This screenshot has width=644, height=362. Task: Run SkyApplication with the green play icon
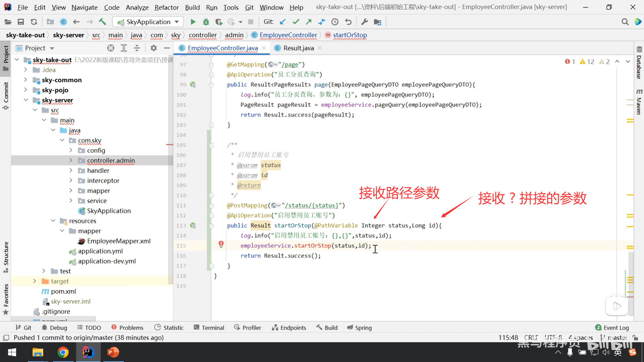[193, 22]
